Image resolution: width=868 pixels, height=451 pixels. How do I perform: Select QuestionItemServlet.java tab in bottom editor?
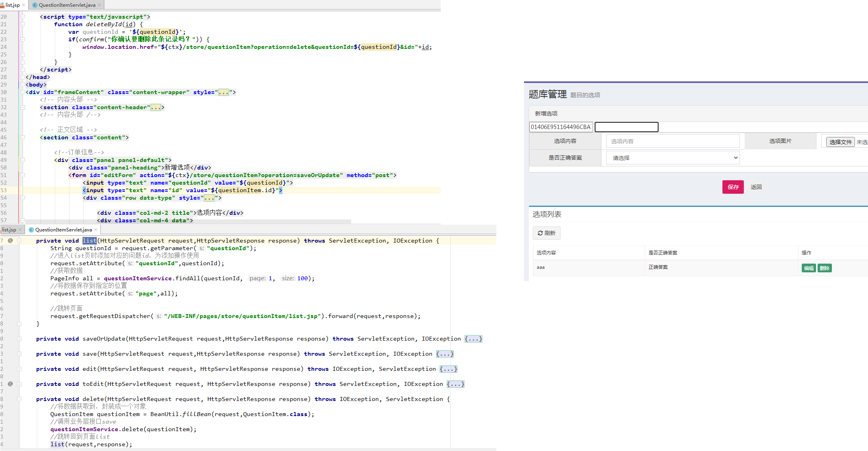click(x=63, y=230)
